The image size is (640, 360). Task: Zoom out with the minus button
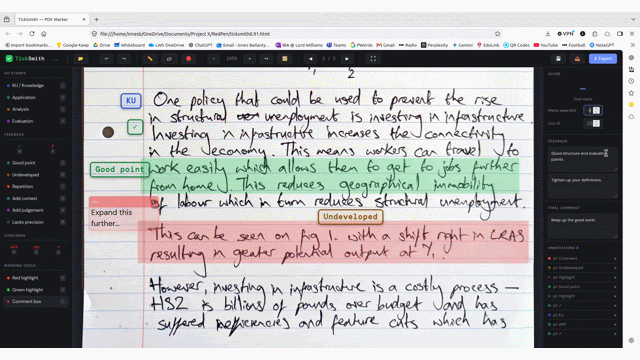coord(213,59)
